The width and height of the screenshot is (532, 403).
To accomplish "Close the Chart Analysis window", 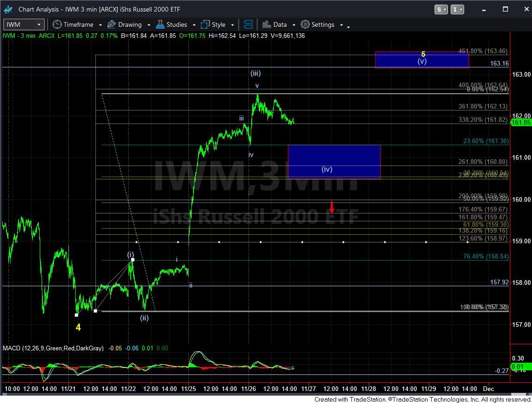I will coord(526,10).
